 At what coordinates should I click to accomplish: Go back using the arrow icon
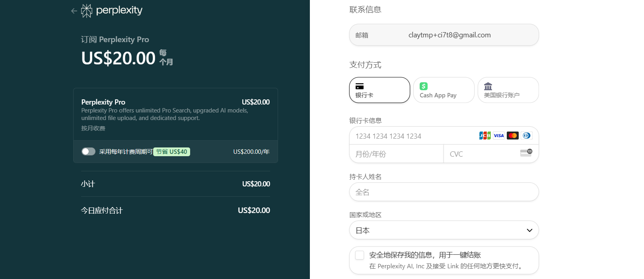pyautogui.click(x=74, y=11)
